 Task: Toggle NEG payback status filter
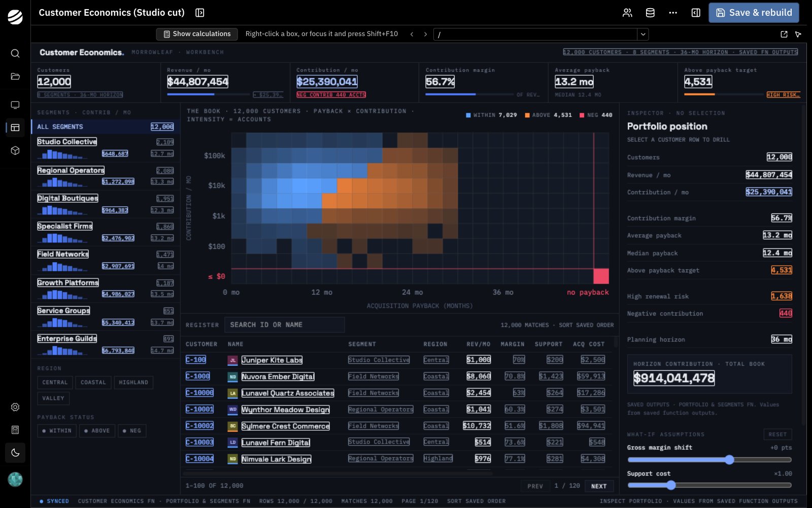[x=132, y=431]
